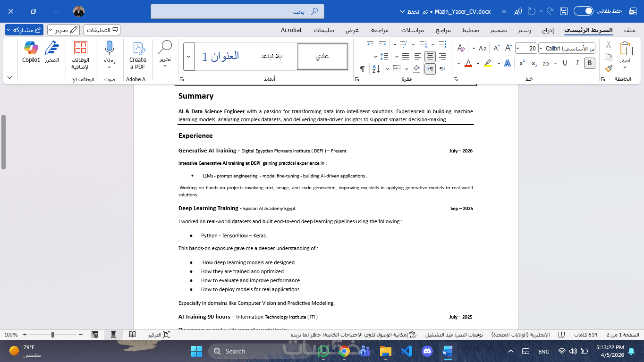The width and height of the screenshot is (644, 362).
Task: Switch to the Acrobat tab
Action: click(291, 30)
